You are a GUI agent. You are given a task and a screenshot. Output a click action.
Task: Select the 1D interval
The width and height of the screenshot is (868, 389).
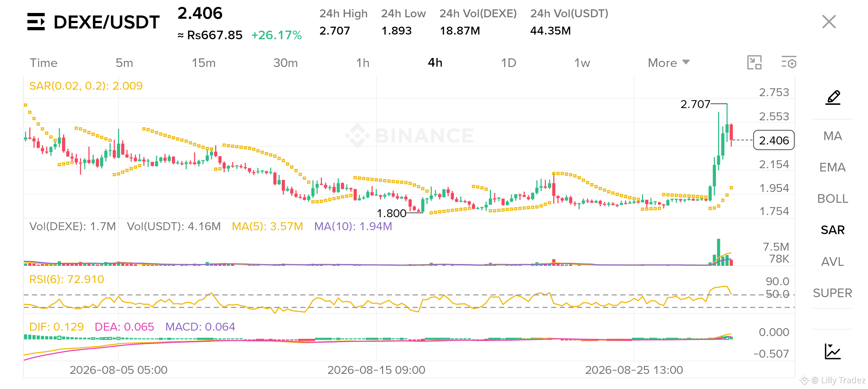pos(509,63)
